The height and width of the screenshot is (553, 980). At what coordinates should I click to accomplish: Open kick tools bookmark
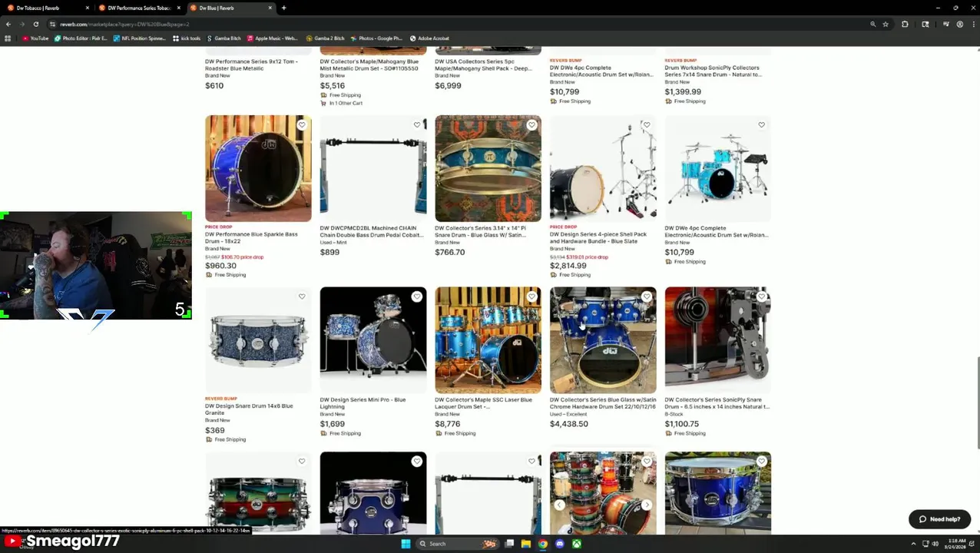click(187, 38)
